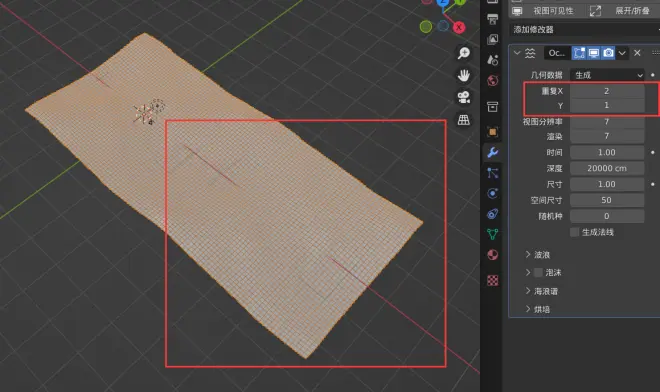Viewport: 660px width, 392px height.
Task: Click the 视图分辨率 value field
Action: [x=607, y=122]
